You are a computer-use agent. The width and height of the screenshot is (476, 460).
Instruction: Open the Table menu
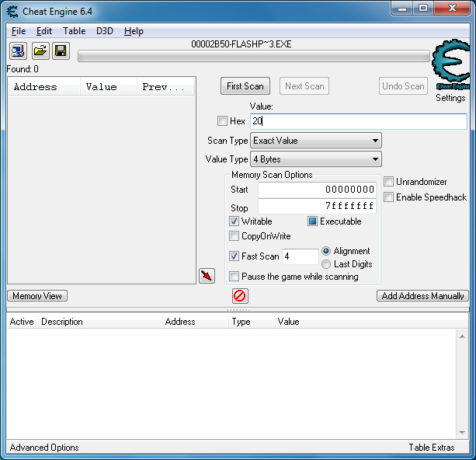(74, 31)
